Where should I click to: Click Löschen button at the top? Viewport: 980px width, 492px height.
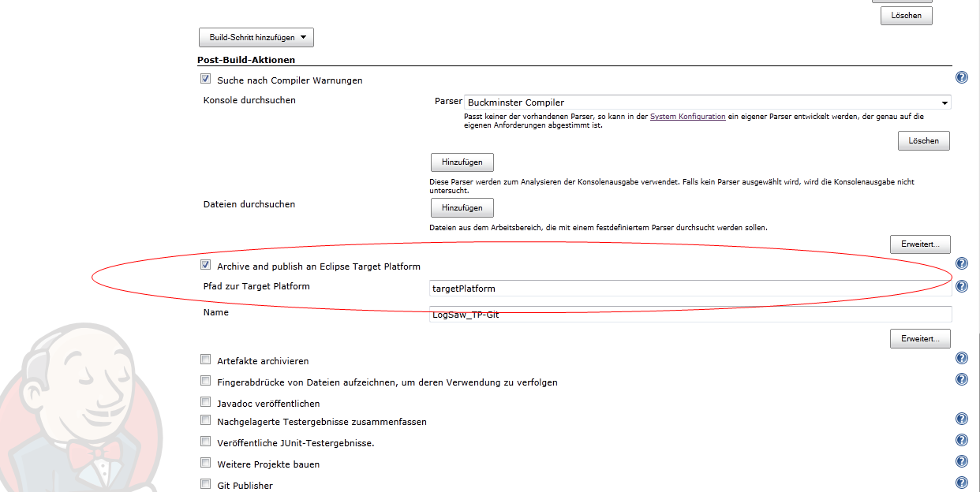[x=907, y=16]
